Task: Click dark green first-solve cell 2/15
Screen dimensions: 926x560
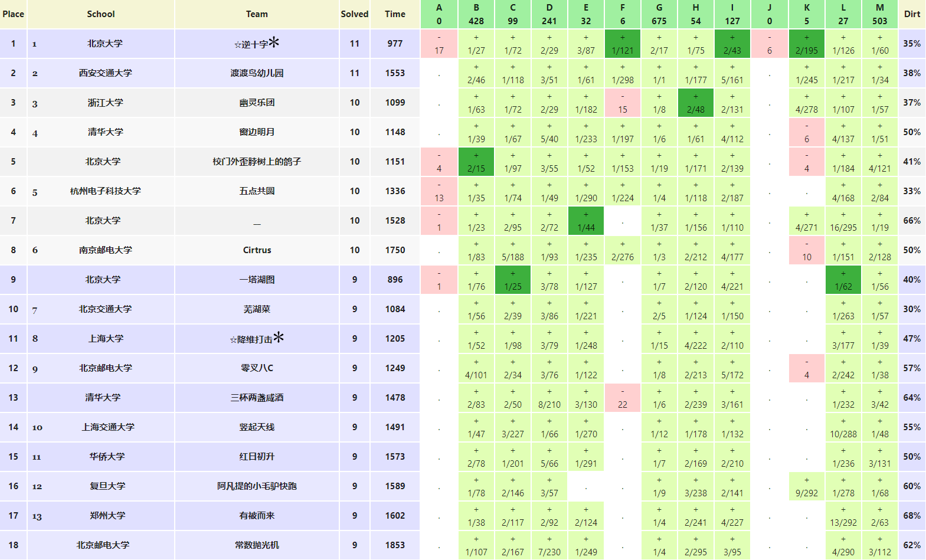Action: click(476, 162)
